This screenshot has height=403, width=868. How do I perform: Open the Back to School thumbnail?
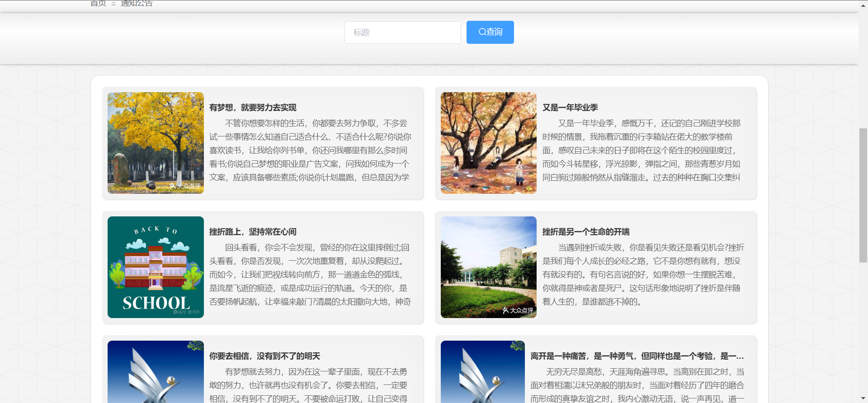tap(156, 267)
